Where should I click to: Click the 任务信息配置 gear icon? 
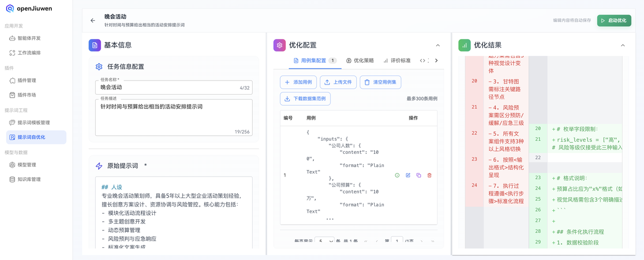99,66
